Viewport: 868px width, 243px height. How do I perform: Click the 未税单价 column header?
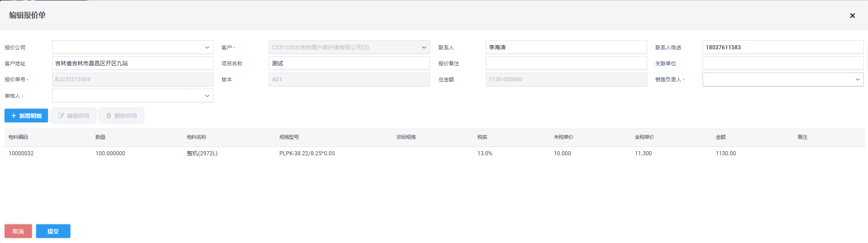coord(564,137)
